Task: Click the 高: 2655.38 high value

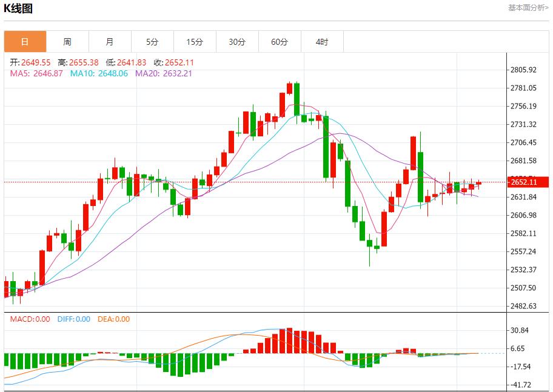Action: pyautogui.click(x=78, y=63)
